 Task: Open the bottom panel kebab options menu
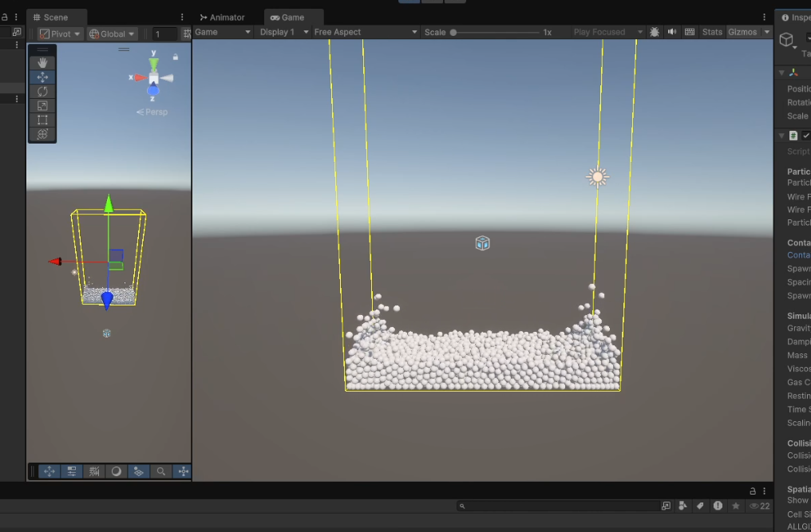click(x=765, y=491)
